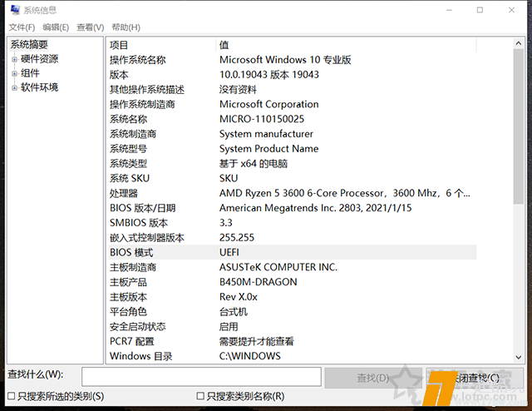Click the System Information title bar icon

[x=15, y=10]
